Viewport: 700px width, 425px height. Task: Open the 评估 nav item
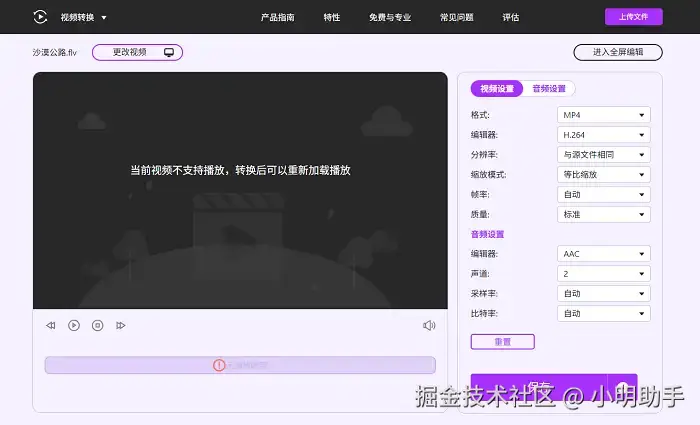tap(511, 17)
